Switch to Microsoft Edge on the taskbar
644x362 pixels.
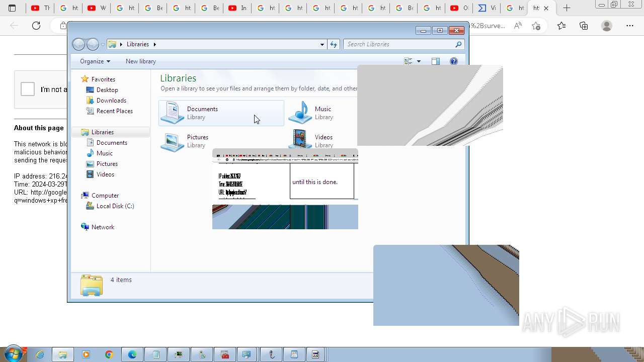(x=132, y=354)
